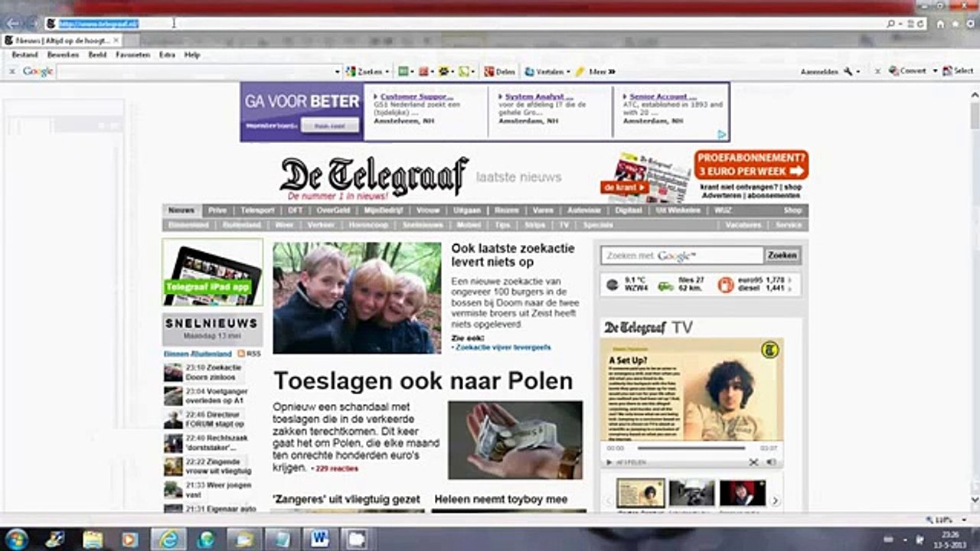The height and width of the screenshot is (551, 980).
Task: Open the Beeld menu
Action: 97,55
